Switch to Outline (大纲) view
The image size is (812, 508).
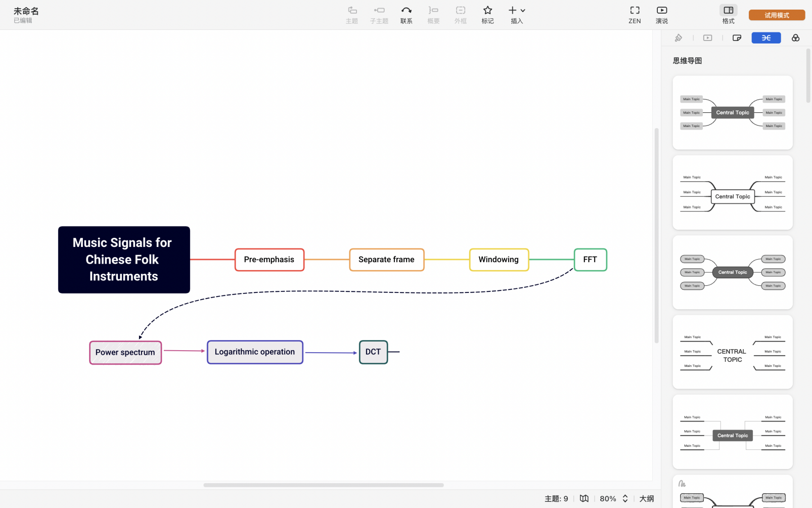point(646,498)
